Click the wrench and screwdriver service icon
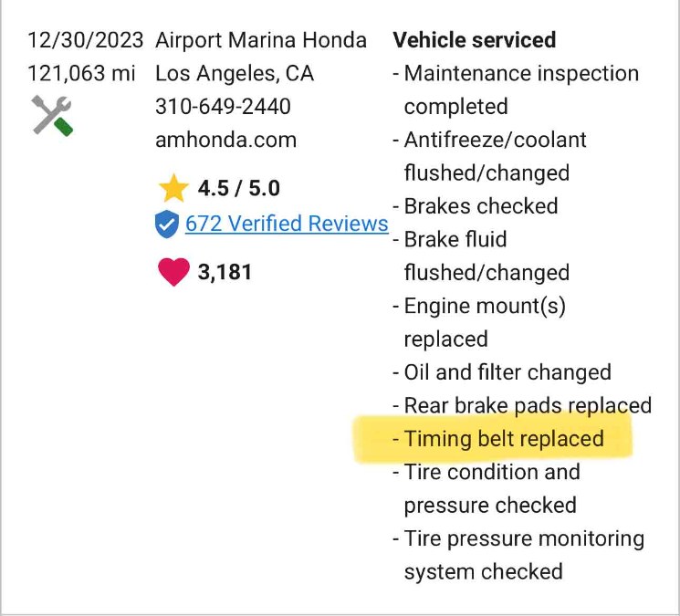This screenshot has width=680, height=616. pyautogui.click(x=52, y=116)
